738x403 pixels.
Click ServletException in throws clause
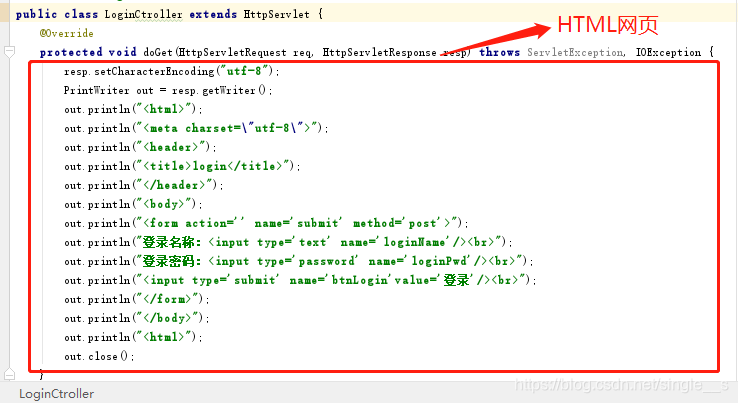click(x=576, y=52)
